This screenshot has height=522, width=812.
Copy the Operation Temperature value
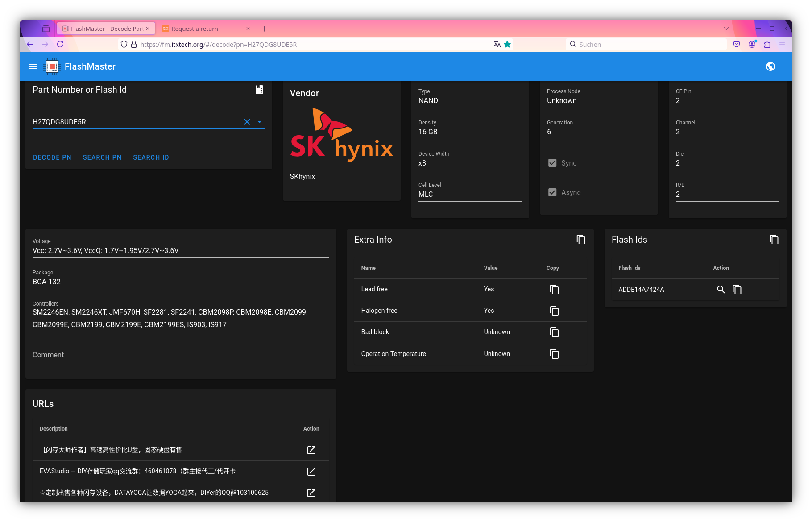(x=554, y=354)
